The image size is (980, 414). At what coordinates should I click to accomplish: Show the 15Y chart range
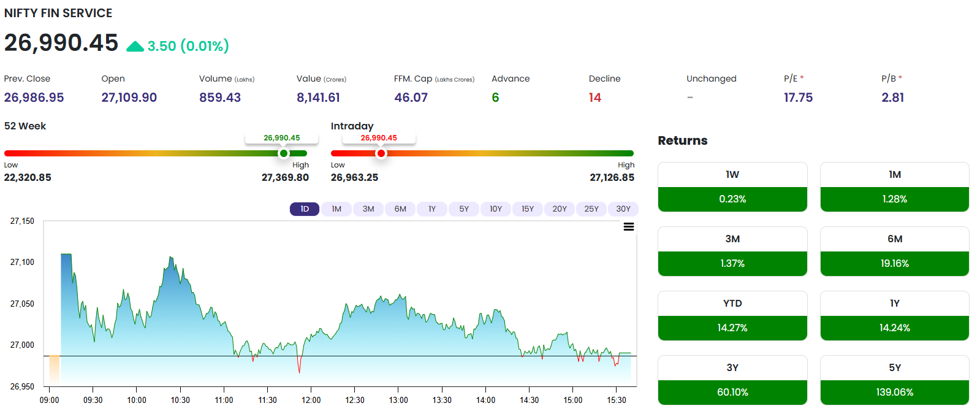pos(528,209)
